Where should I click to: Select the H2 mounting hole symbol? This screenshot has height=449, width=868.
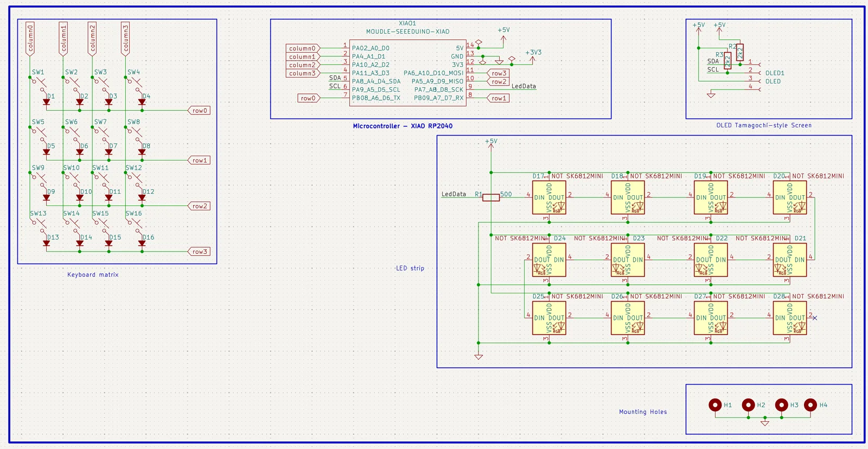tap(748, 405)
